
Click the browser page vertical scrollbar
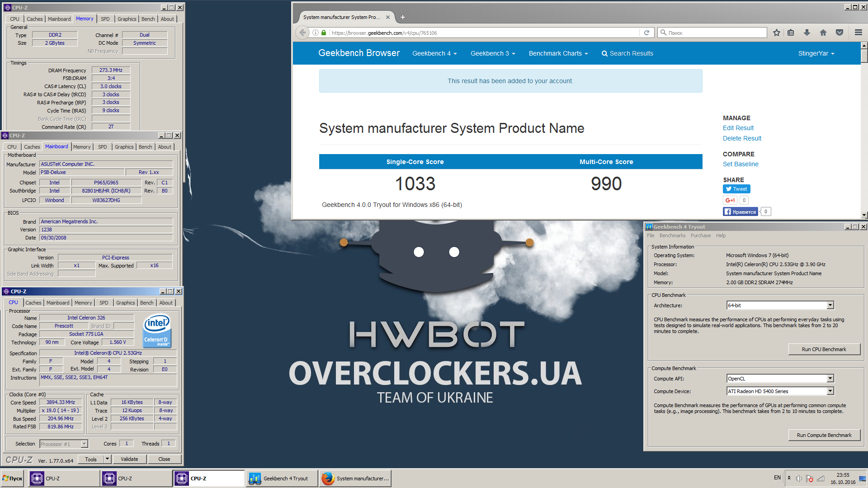tap(864, 131)
